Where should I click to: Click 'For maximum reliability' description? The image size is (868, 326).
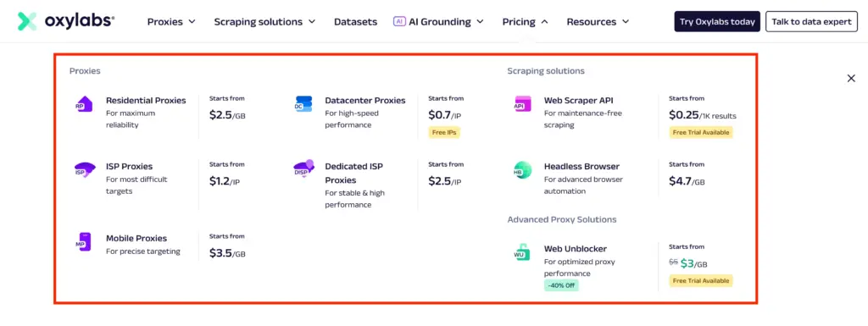click(x=131, y=119)
